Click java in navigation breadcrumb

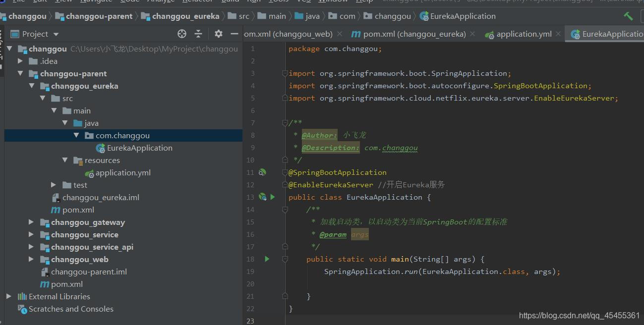click(307, 16)
